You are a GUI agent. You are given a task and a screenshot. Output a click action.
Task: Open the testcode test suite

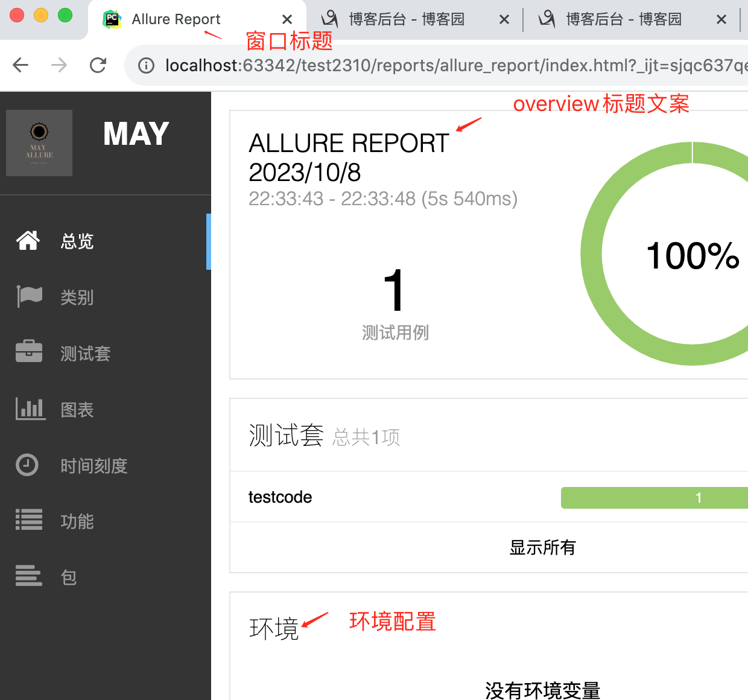280,497
